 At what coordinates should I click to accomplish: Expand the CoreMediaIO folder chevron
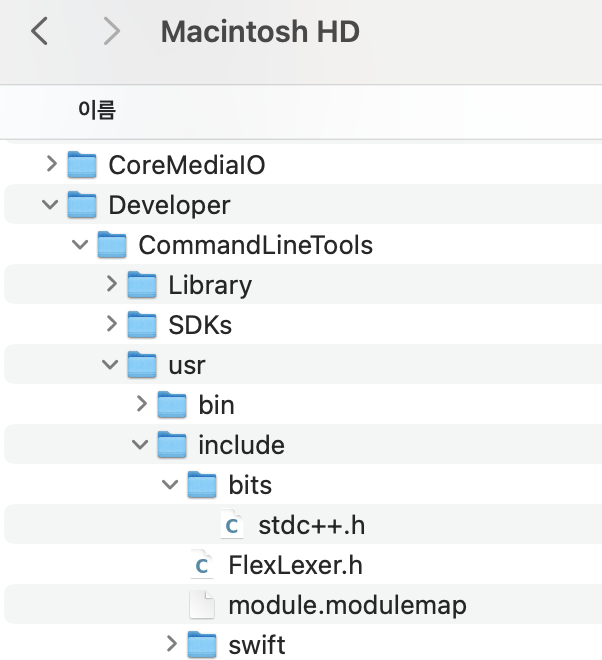point(51,164)
